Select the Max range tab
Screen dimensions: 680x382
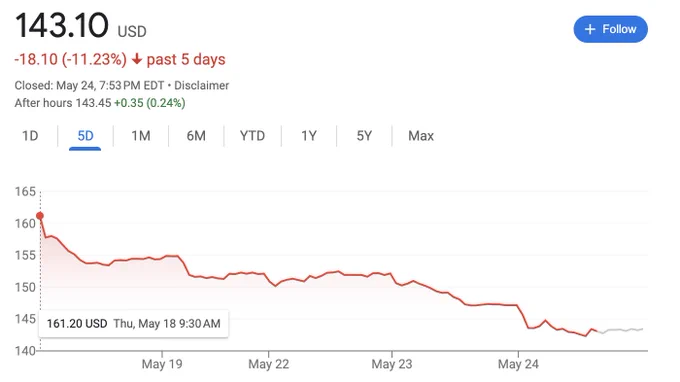[x=421, y=136]
